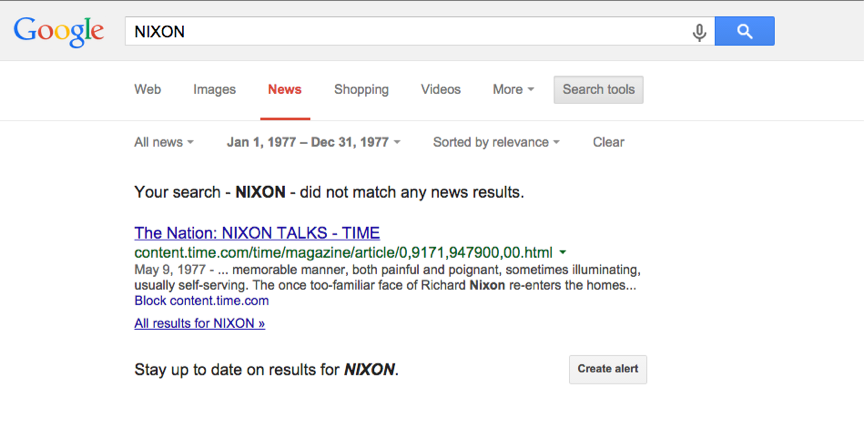865x434 pixels.
Task: Click the Block content.time.com link
Action: click(x=201, y=301)
